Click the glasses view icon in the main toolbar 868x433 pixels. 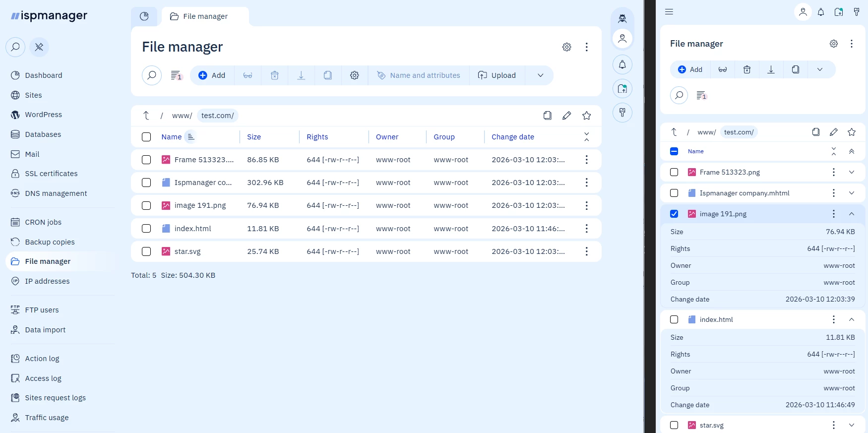point(248,75)
